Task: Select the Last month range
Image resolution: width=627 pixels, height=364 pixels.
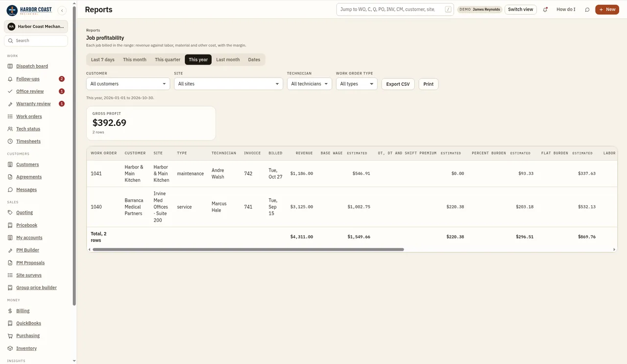Action: 228,60
